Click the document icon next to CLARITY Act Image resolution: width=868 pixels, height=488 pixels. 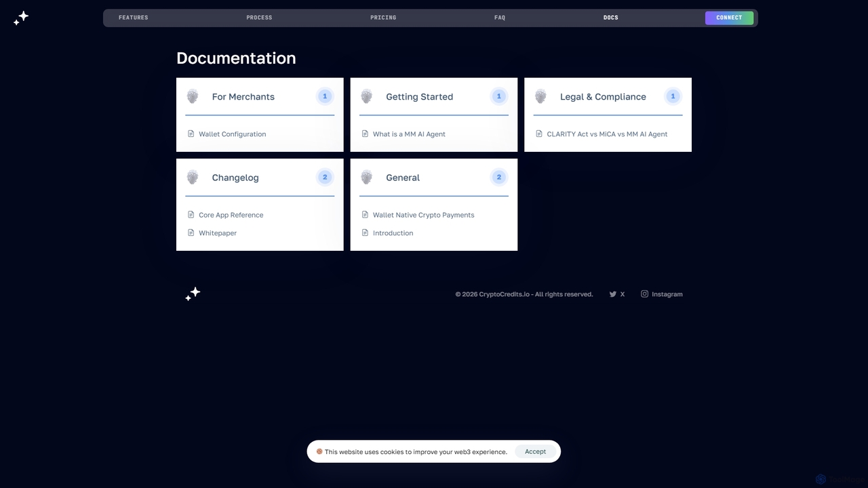coord(539,134)
